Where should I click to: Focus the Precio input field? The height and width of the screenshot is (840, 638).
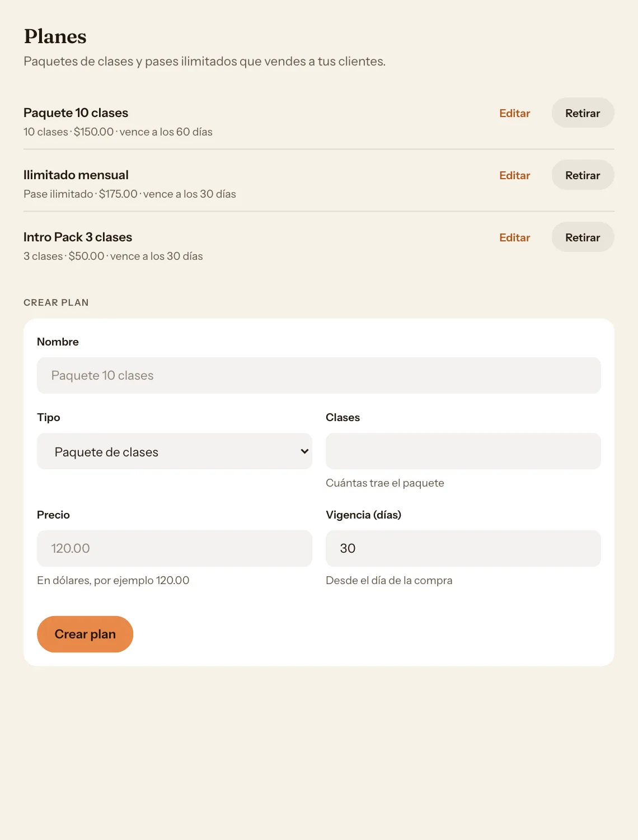pyautogui.click(x=175, y=548)
